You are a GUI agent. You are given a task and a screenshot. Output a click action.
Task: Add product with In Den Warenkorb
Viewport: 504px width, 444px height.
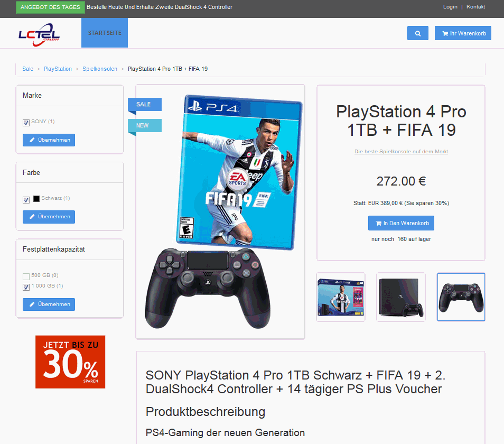(401, 223)
